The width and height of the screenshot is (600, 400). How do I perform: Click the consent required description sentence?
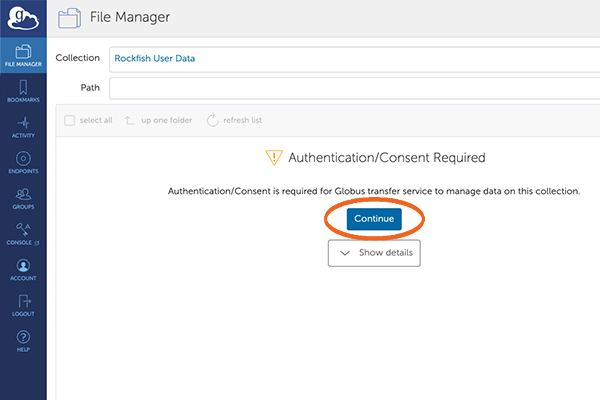click(x=374, y=191)
